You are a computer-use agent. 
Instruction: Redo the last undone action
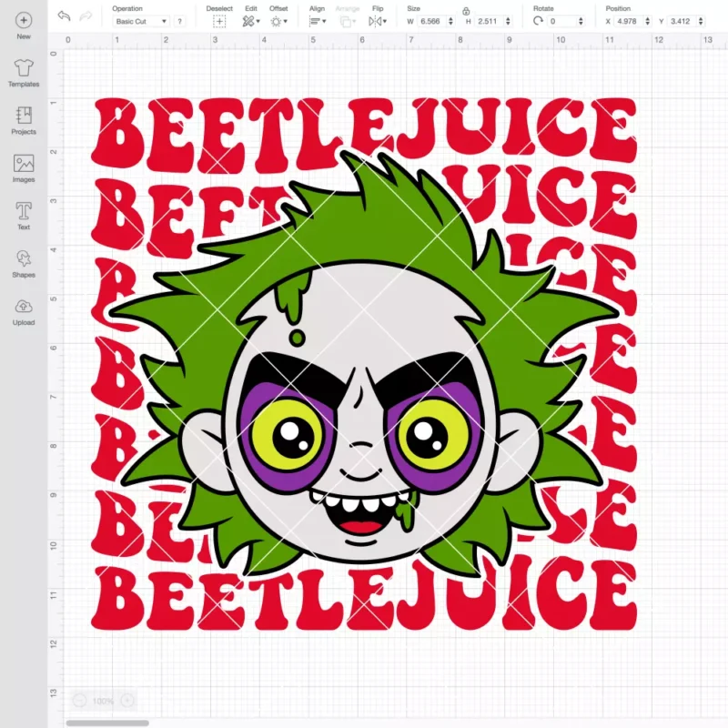pyautogui.click(x=86, y=16)
